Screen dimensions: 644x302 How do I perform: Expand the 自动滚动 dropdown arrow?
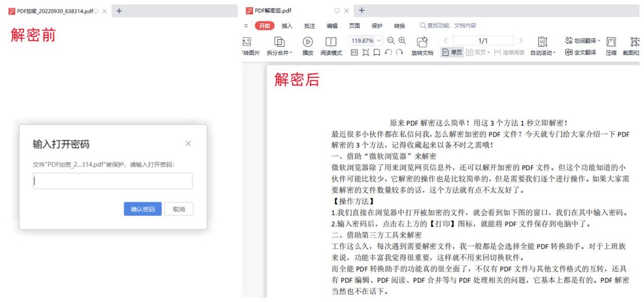(555, 53)
